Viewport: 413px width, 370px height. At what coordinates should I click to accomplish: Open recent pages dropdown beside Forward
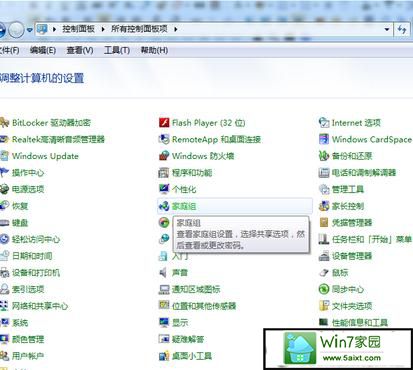click(30, 30)
